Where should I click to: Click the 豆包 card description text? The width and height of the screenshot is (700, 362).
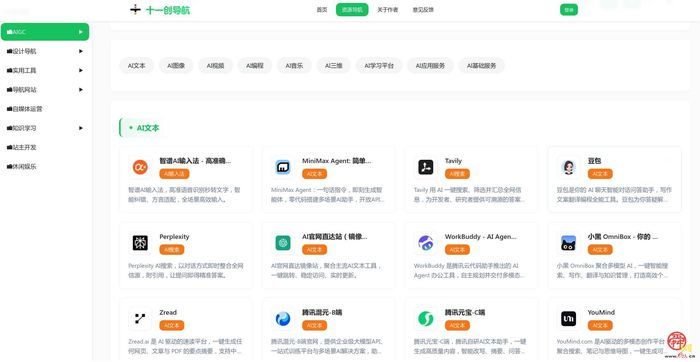614,195
